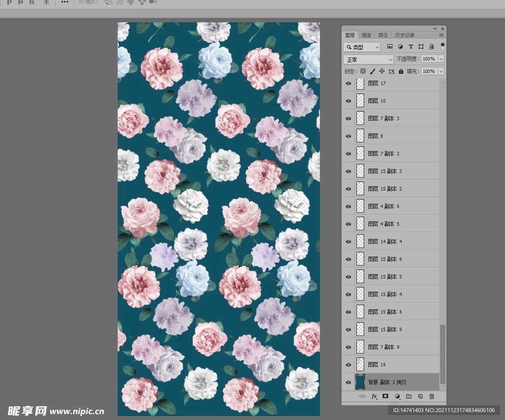This screenshot has height=420, width=505.
Task: Open the 正常 blend mode dropdown
Action: (368, 59)
